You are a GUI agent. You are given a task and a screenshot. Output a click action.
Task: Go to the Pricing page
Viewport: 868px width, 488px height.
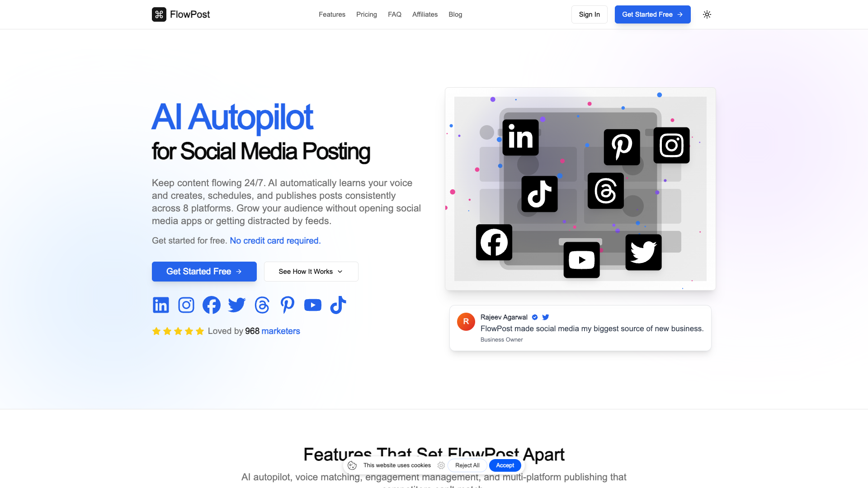coord(367,14)
